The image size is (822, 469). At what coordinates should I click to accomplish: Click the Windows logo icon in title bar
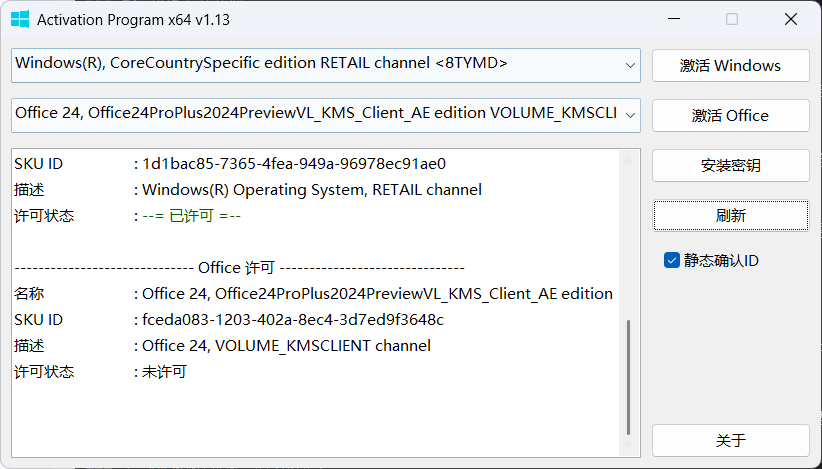point(20,20)
